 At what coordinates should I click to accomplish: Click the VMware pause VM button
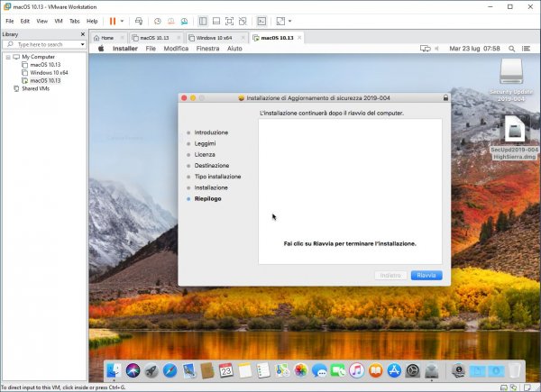113,21
